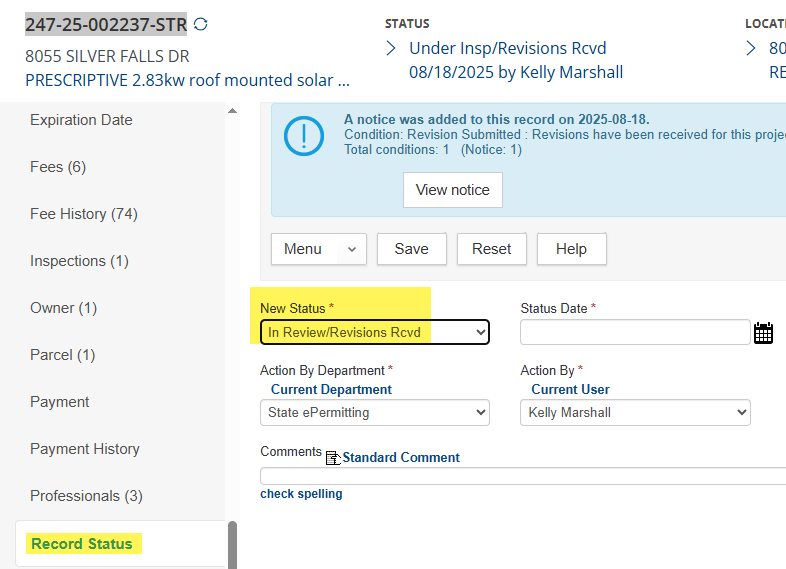Click the blue notice info icon

(303, 136)
